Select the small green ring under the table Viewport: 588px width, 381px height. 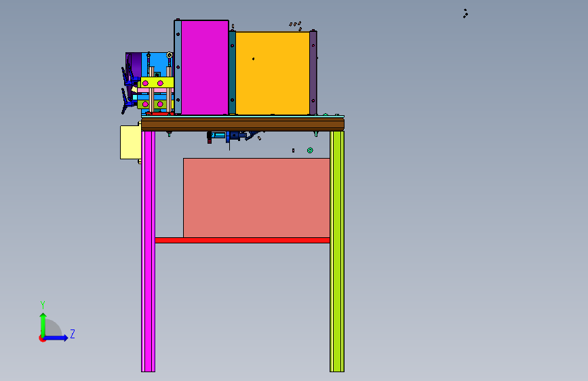pos(310,151)
